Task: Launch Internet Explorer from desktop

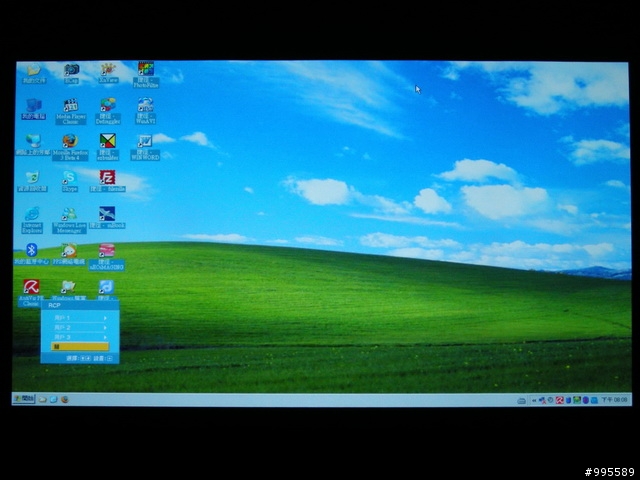Action: pyautogui.click(x=32, y=220)
